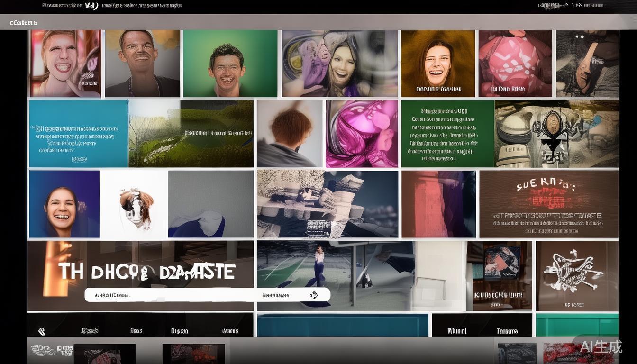Screen dimensions: 637x364
Task: Click the solid green panel at bottom right
Action: pyautogui.click(x=577, y=325)
